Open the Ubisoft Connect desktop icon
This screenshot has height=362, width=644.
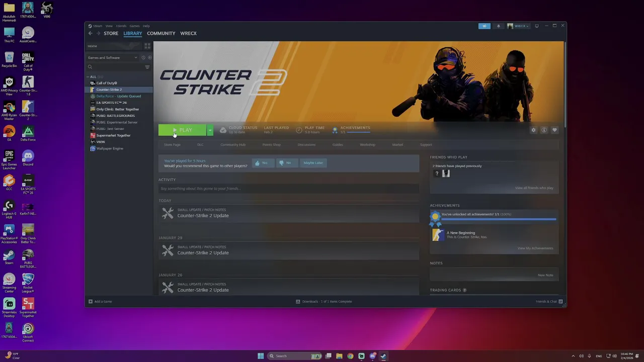[28, 332]
